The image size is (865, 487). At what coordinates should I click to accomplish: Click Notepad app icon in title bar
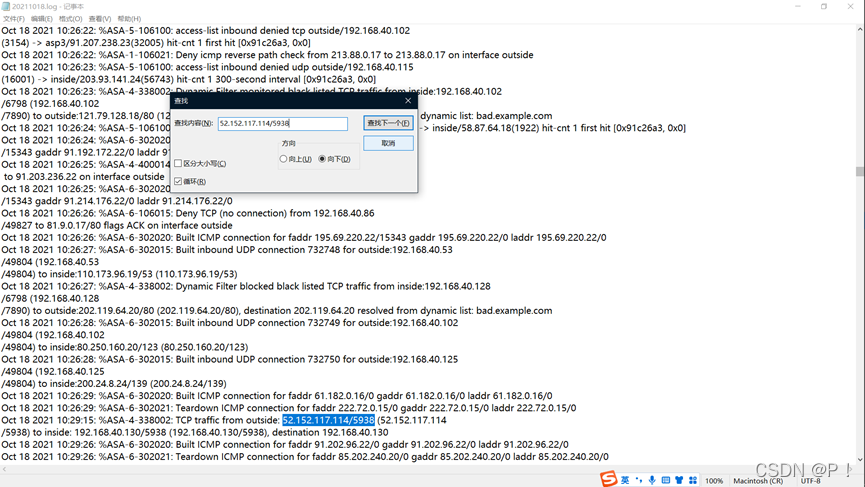point(6,7)
